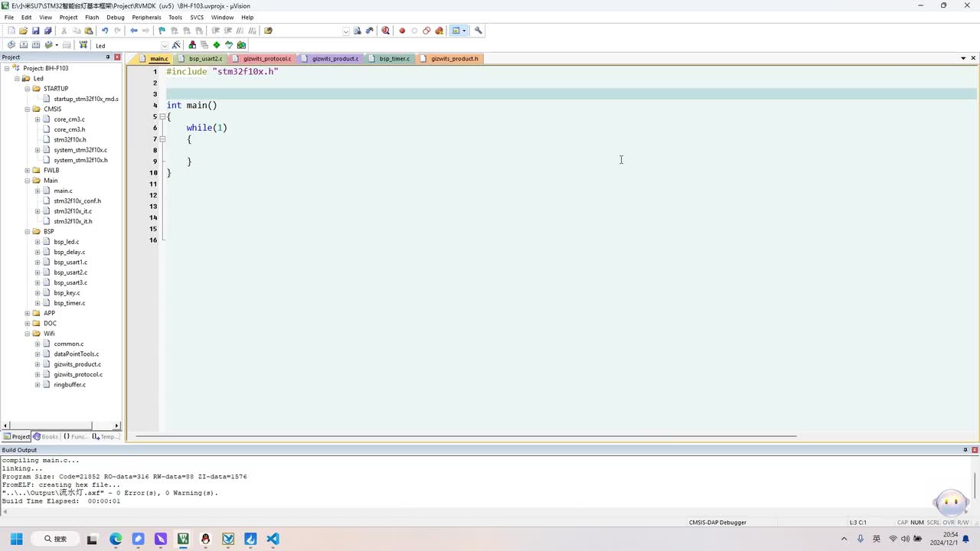980x551 pixels.
Task: Collapse code fold at line 5
Action: pos(162,116)
